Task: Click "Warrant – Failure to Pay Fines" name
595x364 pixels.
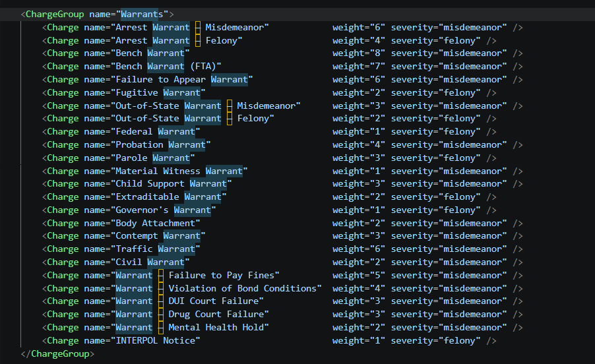Action: tap(195, 276)
